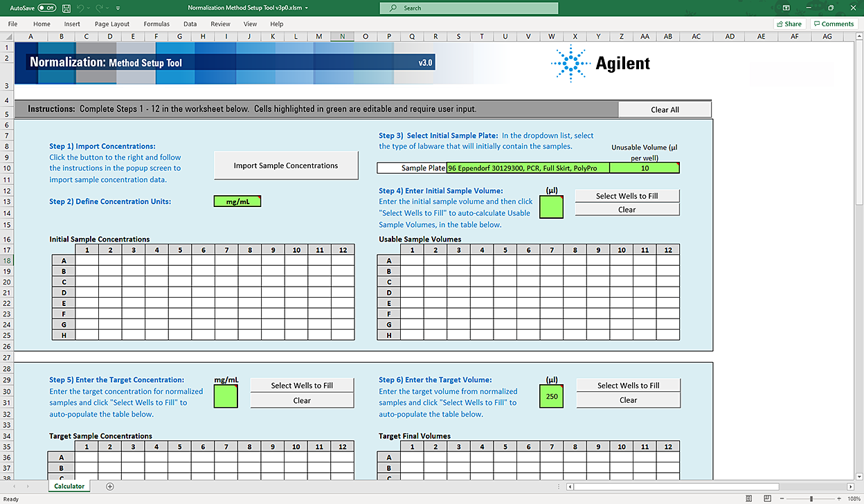The image size is (864, 504).
Task: Click the v3.0 version label in banner
Action: [425, 63]
